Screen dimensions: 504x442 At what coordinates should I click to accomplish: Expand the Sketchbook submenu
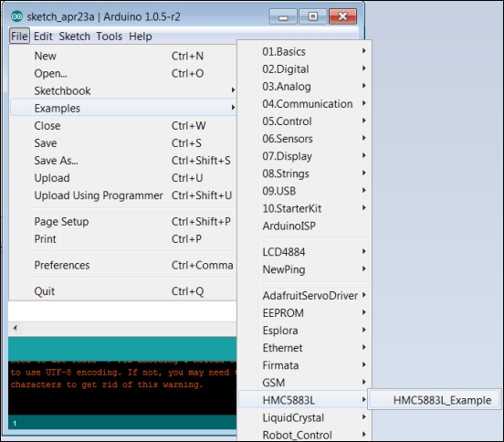[x=123, y=90]
